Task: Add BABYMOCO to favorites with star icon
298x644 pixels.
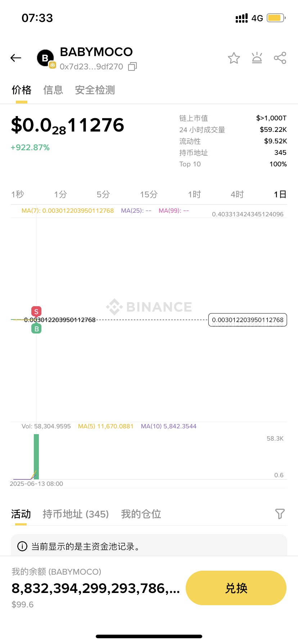Action: (234, 58)
